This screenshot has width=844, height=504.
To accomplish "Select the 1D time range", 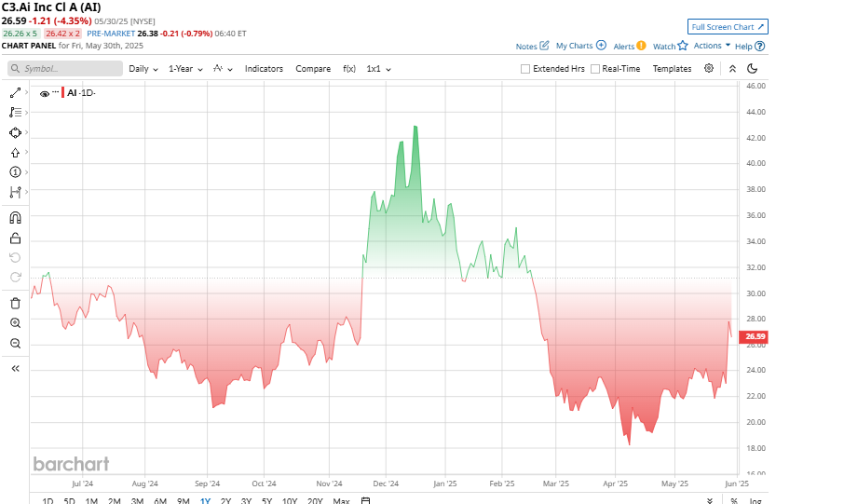I will [48, 501].
